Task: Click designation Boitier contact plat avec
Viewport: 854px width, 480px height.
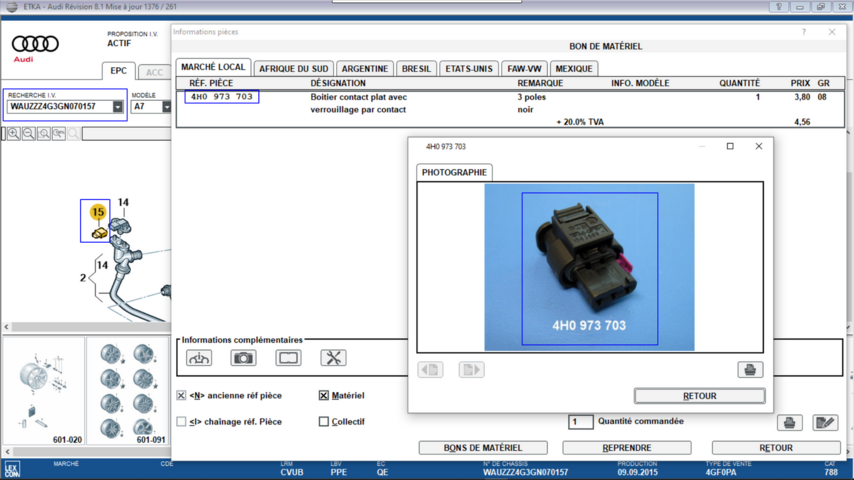Action: coord(358,97)
